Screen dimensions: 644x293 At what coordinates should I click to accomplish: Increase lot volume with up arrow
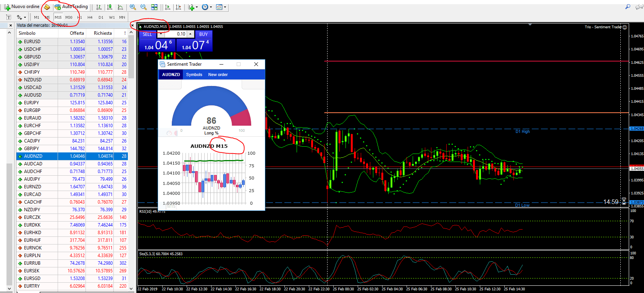pyautogui.click(x=190, y=34)
